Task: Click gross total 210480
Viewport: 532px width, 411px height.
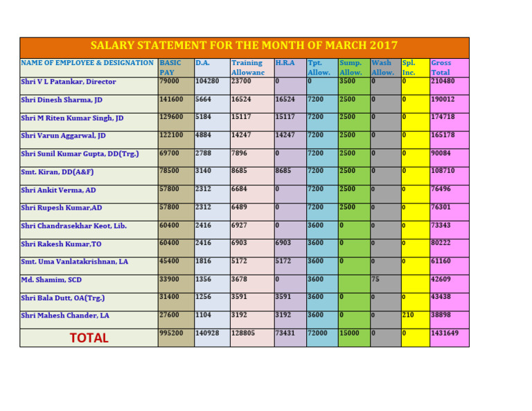Action: [443, 81]
